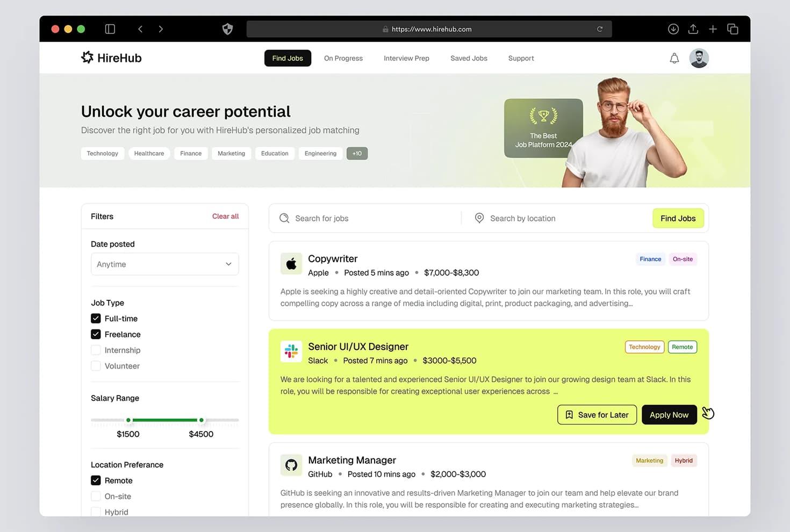Open a new browser tab with plus icon
Image resolution: width=790 pixels, height=532 pixels.
tap(713, 29)
